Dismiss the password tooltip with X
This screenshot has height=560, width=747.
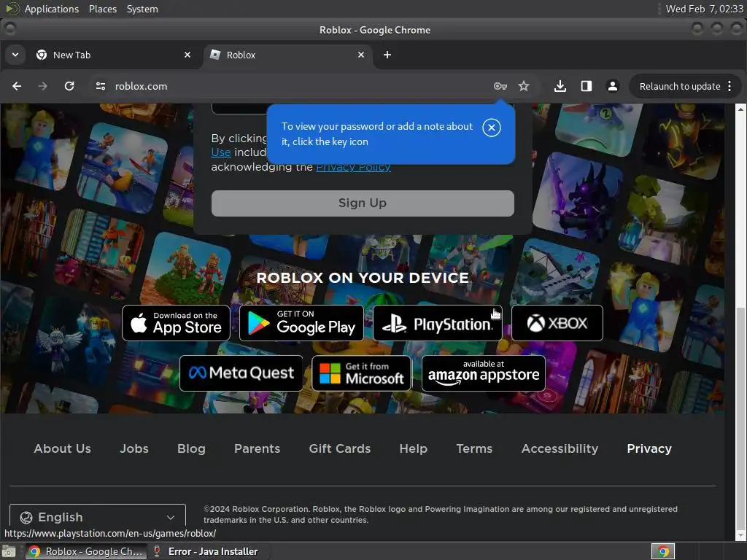(492, 128)
